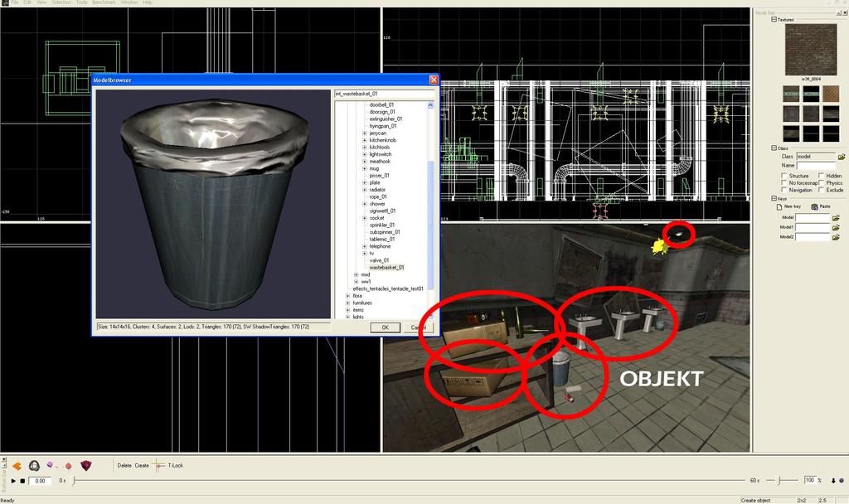Check the No forcesnap option
The image size is (849, 504).
tap(784, 183)
